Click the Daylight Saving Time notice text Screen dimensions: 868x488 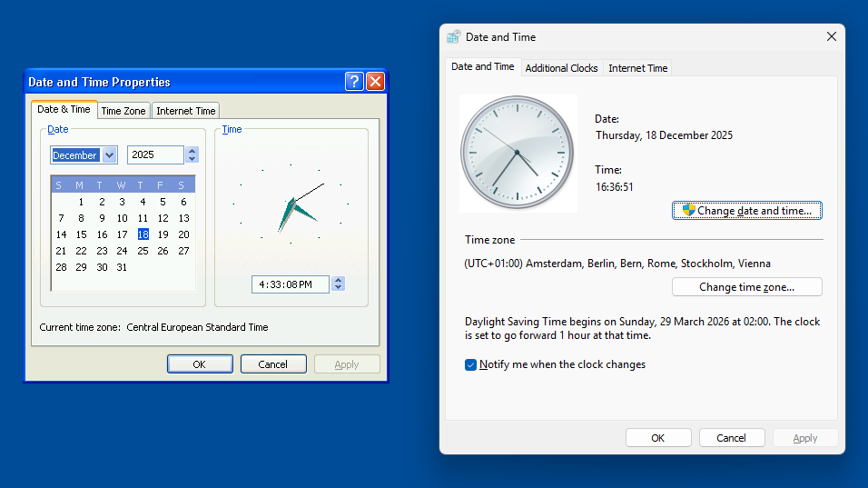click(642, 328)
